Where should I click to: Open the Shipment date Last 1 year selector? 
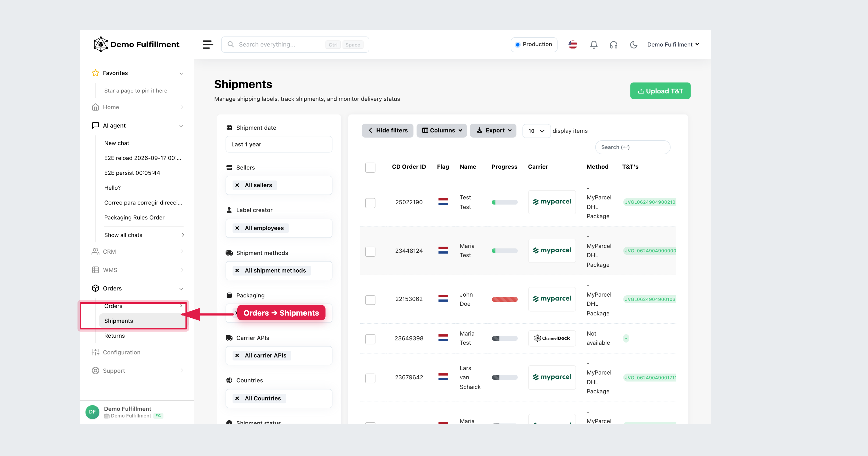(x=279, y=144)
